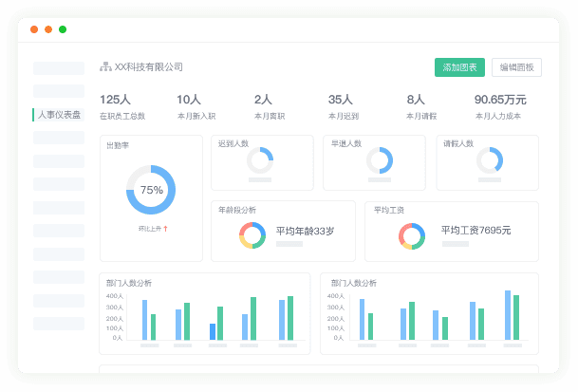Click the 出勤率 card title
The height and width of the screenshot is (392, 578).
118,145
